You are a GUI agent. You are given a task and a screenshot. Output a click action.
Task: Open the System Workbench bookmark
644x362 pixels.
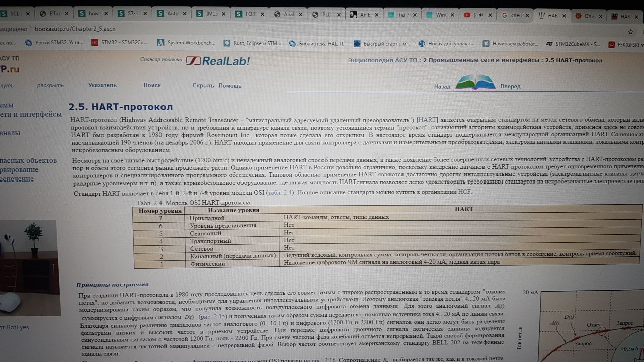[x=186, y=43]
